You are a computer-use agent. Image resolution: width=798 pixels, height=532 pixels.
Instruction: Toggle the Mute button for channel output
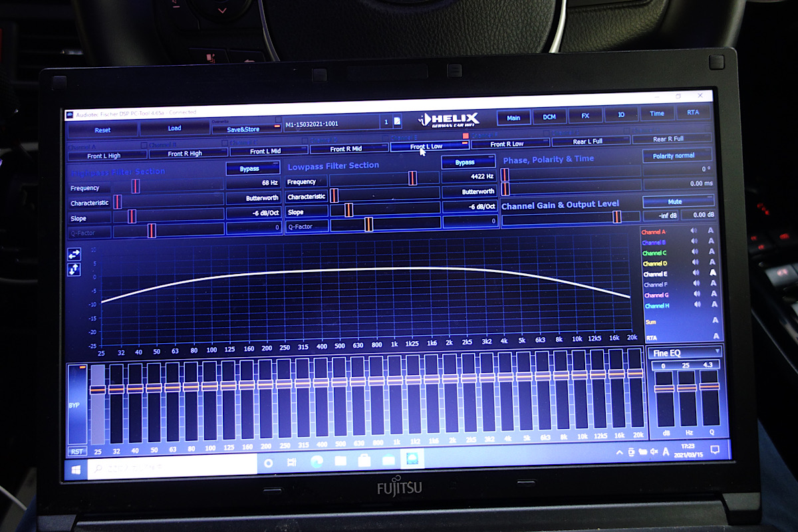(x=674, y=201)
